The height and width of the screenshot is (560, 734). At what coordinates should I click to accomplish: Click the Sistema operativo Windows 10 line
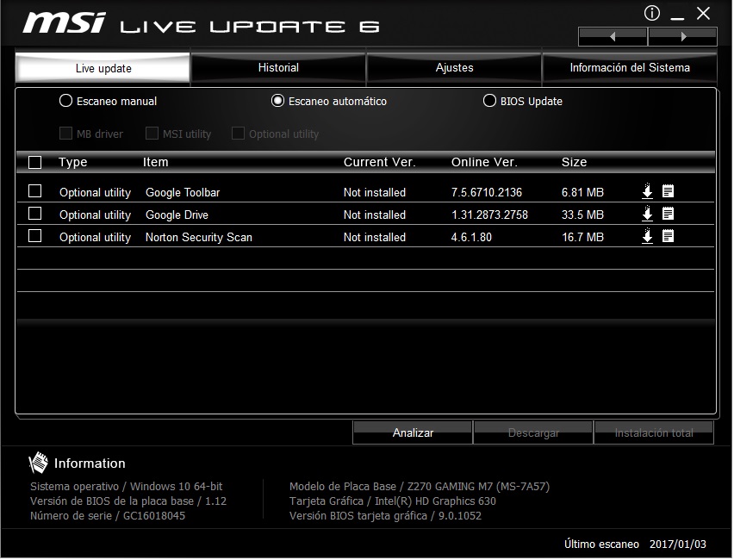pyautogui.click(x=127, y=487)
